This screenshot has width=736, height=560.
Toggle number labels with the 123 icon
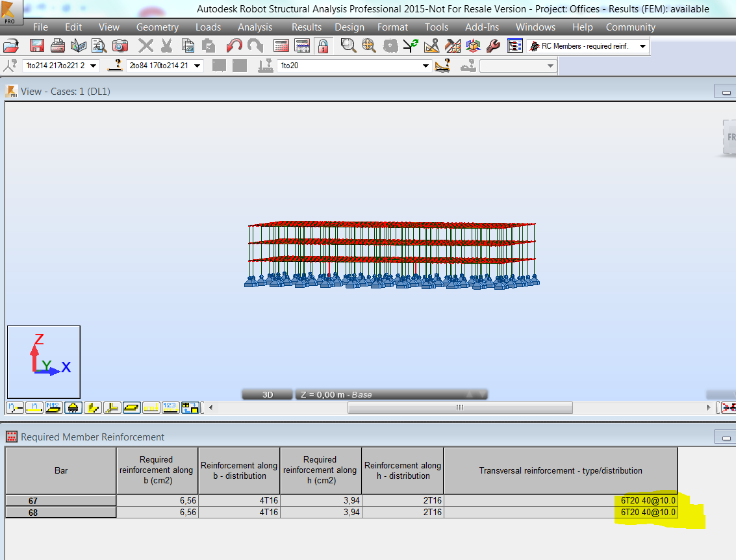point(170,407)
